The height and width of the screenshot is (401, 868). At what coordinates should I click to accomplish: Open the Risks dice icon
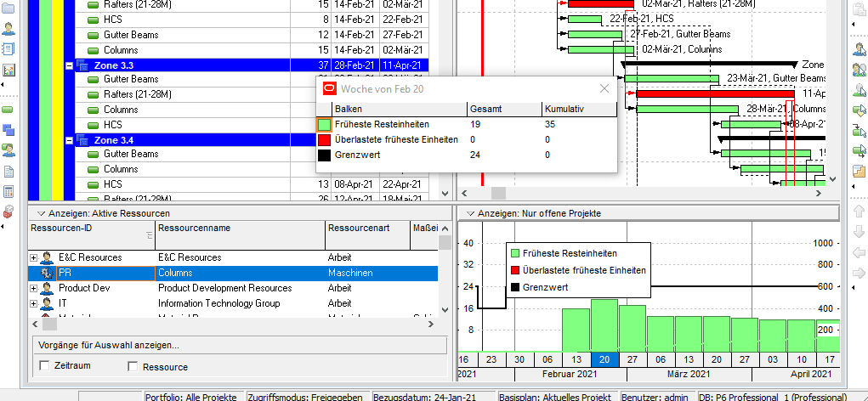tap(9, 211)
